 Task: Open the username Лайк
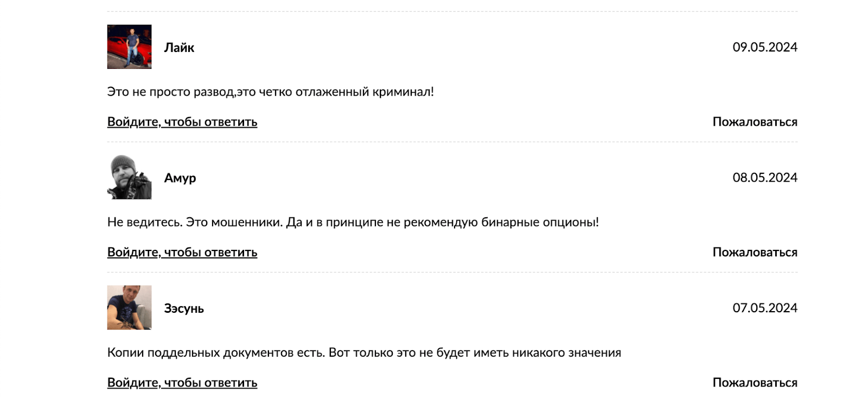(179, 48)
